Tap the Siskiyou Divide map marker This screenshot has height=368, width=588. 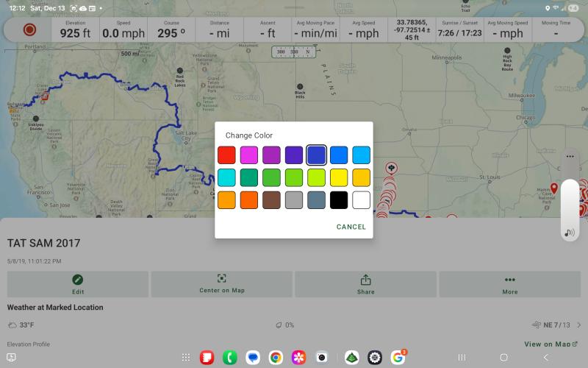pos(36,118)
